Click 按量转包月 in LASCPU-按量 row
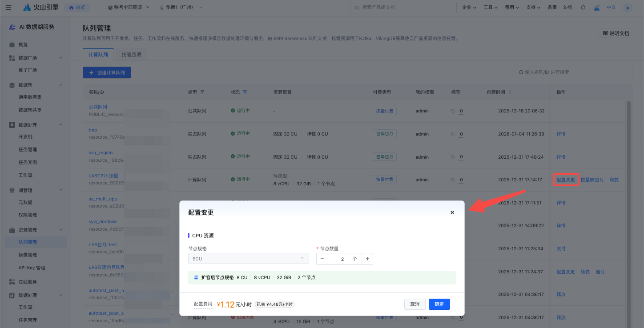644x328 pixels. (592, 180)
